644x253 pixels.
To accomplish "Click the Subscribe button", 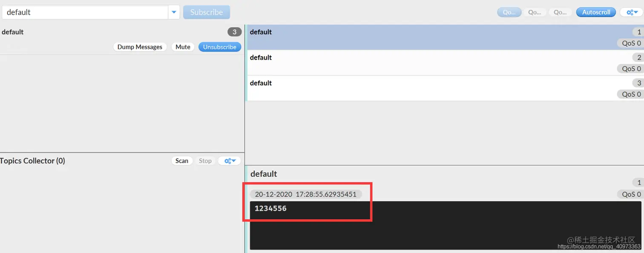I will tap(207, 12).
